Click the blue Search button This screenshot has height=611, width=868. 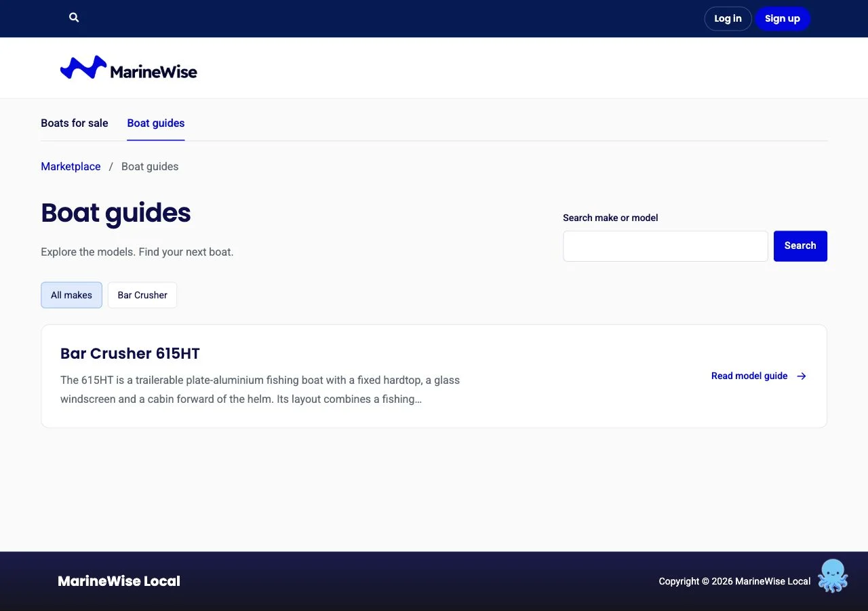800,246
